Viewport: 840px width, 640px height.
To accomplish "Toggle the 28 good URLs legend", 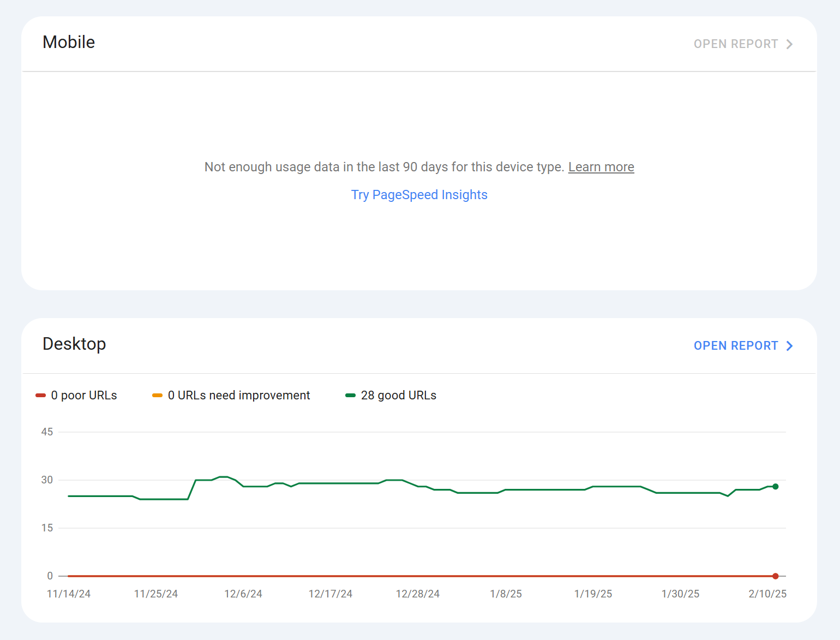I will [x=391, y=396].
